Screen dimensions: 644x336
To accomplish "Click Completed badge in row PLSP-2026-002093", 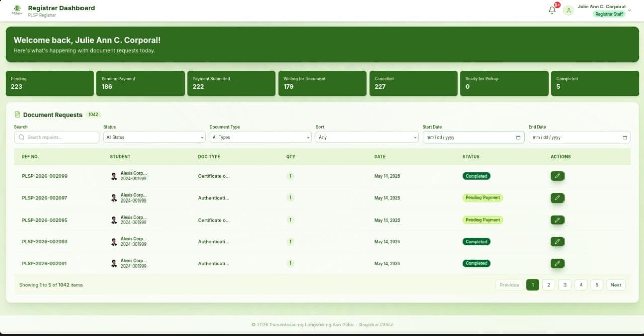I will pyautogui.click(x=476, y=242).
